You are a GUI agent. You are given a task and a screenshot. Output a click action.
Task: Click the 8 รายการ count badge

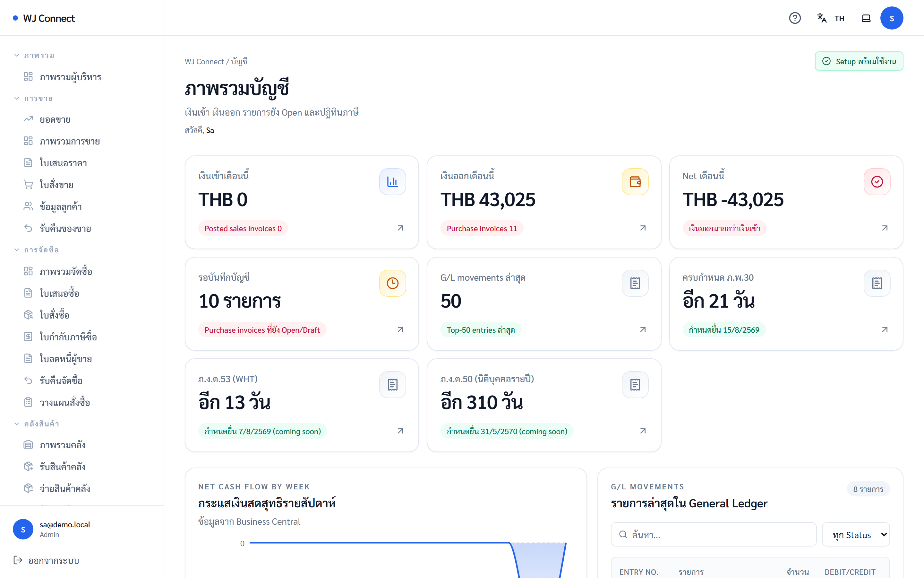coord(868,489)
